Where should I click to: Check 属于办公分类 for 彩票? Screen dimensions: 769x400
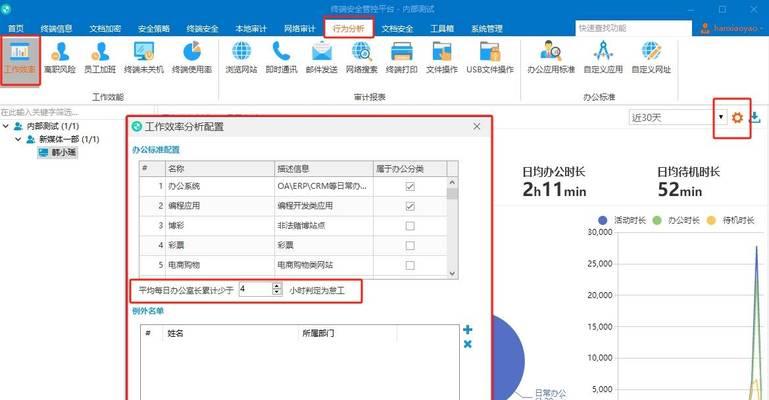click(x=410, y=246)
